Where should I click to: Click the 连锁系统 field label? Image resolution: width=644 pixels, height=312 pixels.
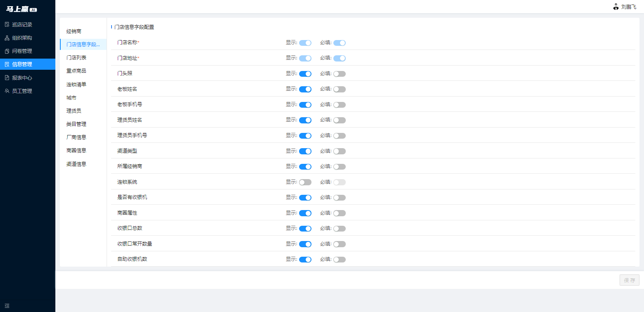[127, 182]
